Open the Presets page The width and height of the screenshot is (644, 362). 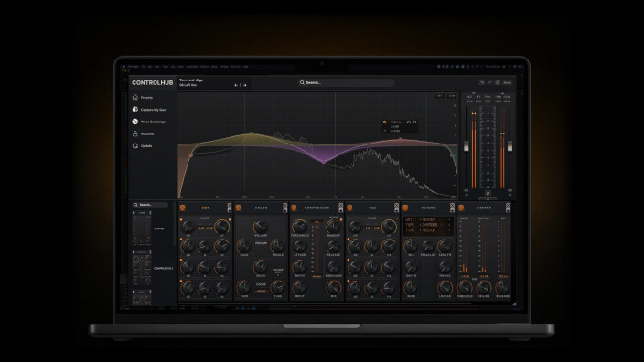143,97
